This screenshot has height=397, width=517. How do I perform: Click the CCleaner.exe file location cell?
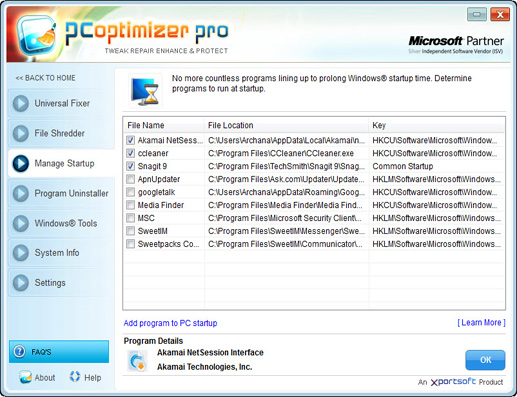coord(281,153)
